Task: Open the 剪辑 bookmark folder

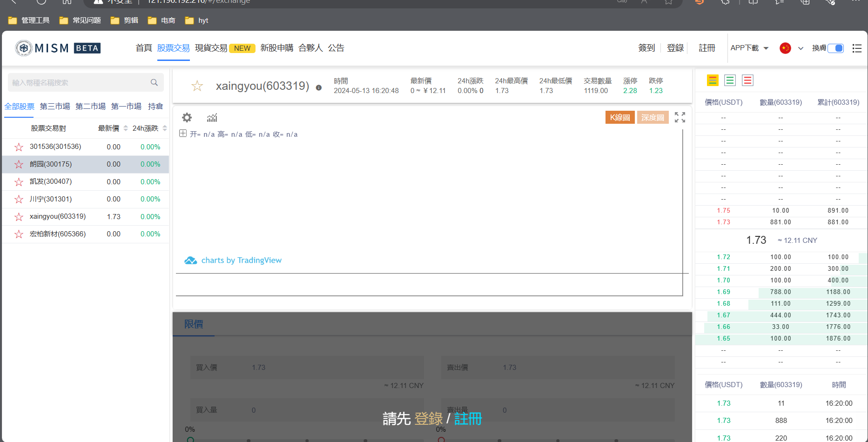Action: (x=124, y=20)
